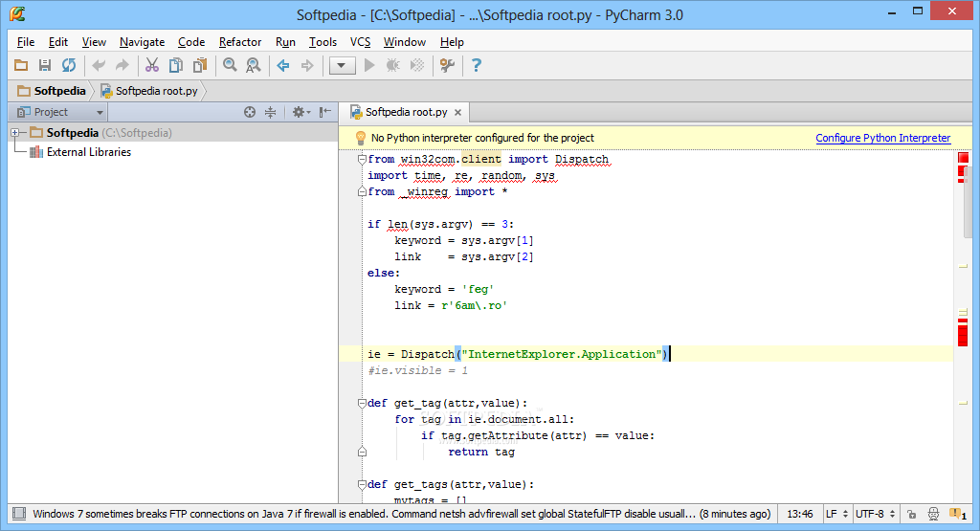980x531 pixels.
Task: Open the event log notification icon
Action: (x=957, y=514)
